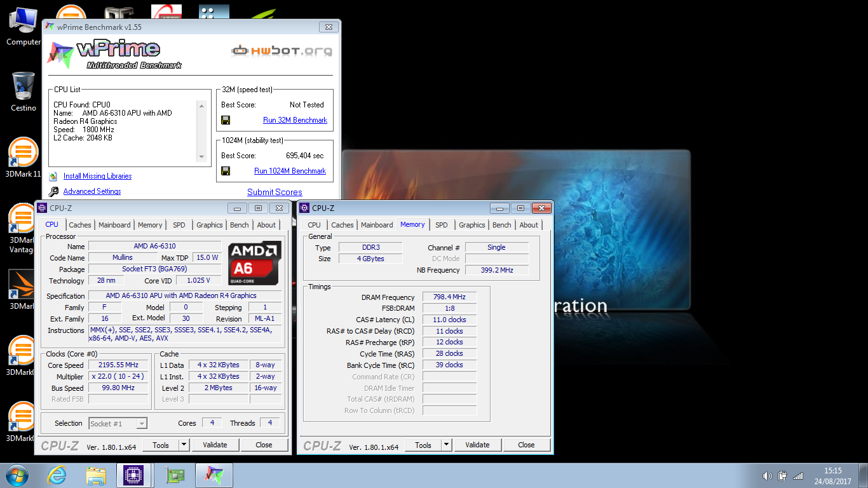Switch to SPD tab in right CPU-Z
Screen dimensions: 868x488
(x=442, y=225)
